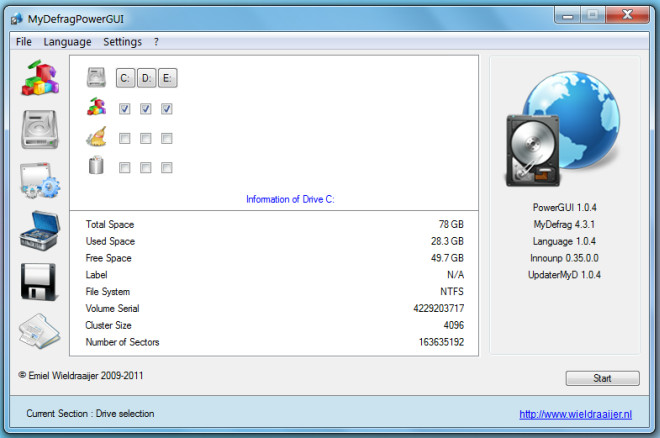The width and height of the screenshot is (660, 438).
Task: Open the defrag colored-blocks sidebar icon
Action: point(40,78)
